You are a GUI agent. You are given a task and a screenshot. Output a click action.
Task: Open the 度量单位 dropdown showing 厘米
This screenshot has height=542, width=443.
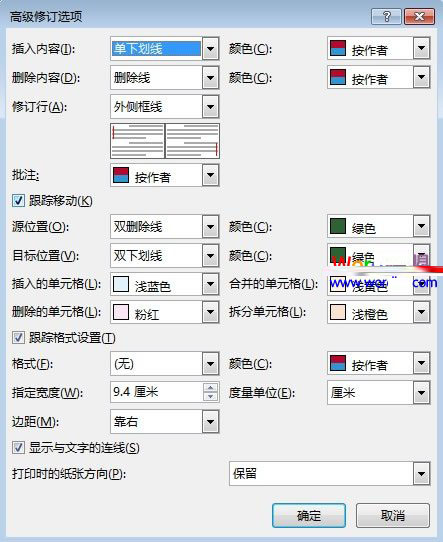(x=421, y=393)
